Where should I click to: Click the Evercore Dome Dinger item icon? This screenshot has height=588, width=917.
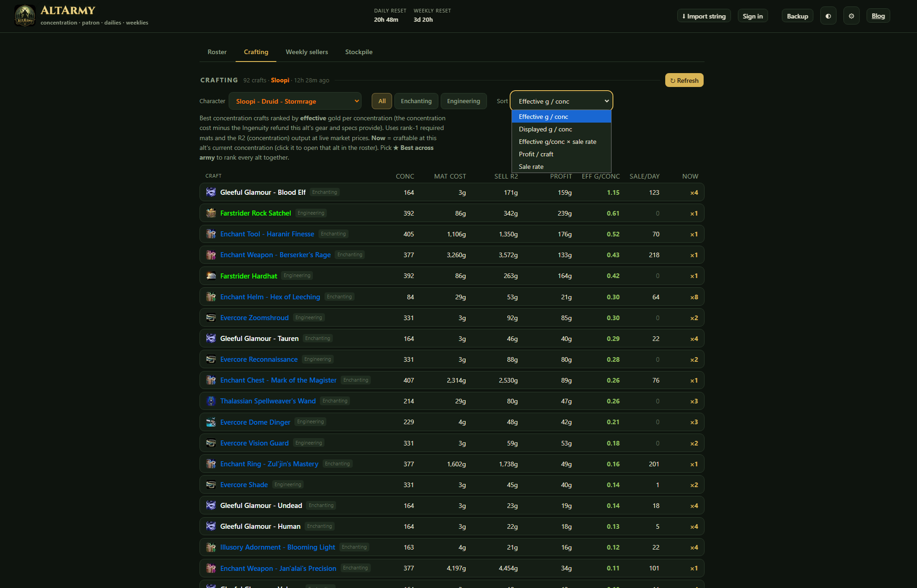(211, 422)
